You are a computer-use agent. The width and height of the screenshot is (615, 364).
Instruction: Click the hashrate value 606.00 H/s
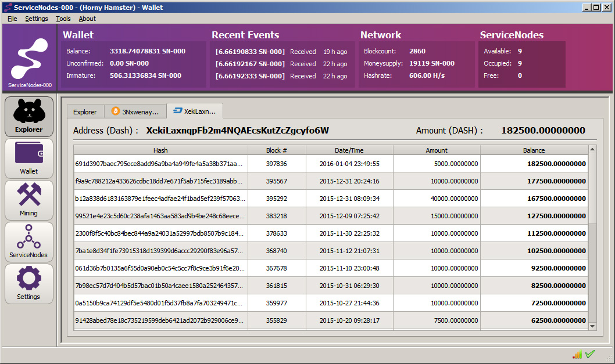tap(427, 75)
